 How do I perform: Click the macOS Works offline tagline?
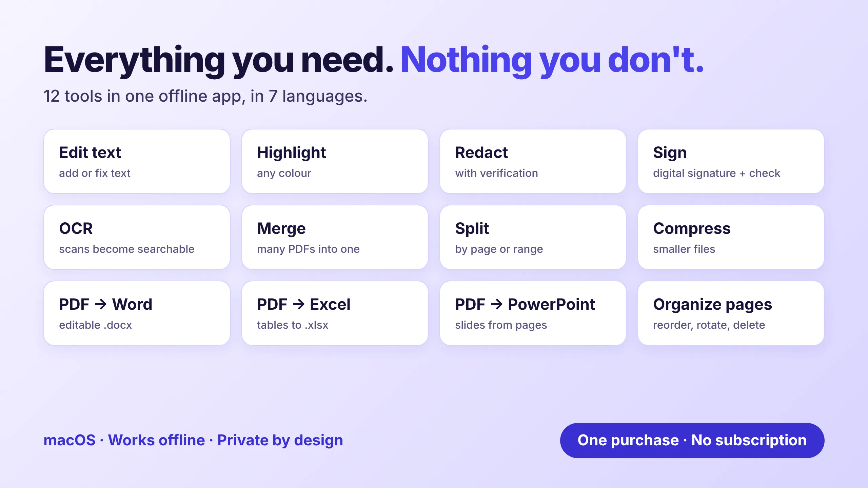pyautogui.click(x=193, y=440)
